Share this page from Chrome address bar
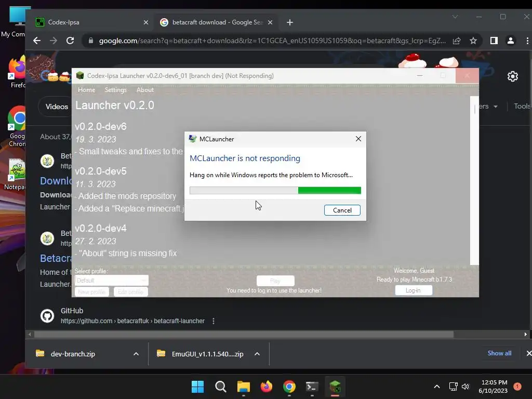532x399 pixels. click(457, 41)
